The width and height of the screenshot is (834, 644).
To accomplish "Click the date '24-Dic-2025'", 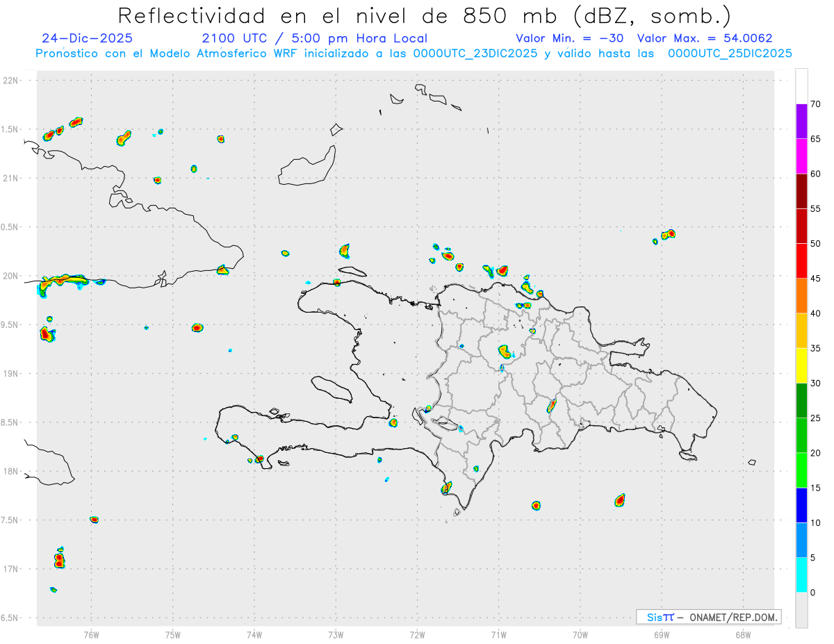I will click(87, 38).
